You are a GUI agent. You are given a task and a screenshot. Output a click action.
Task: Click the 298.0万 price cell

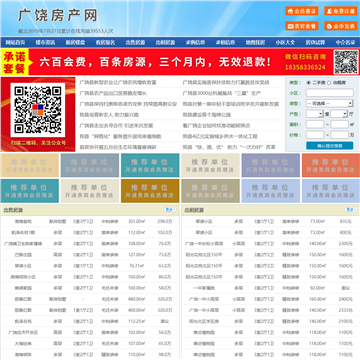coord(165,221)
